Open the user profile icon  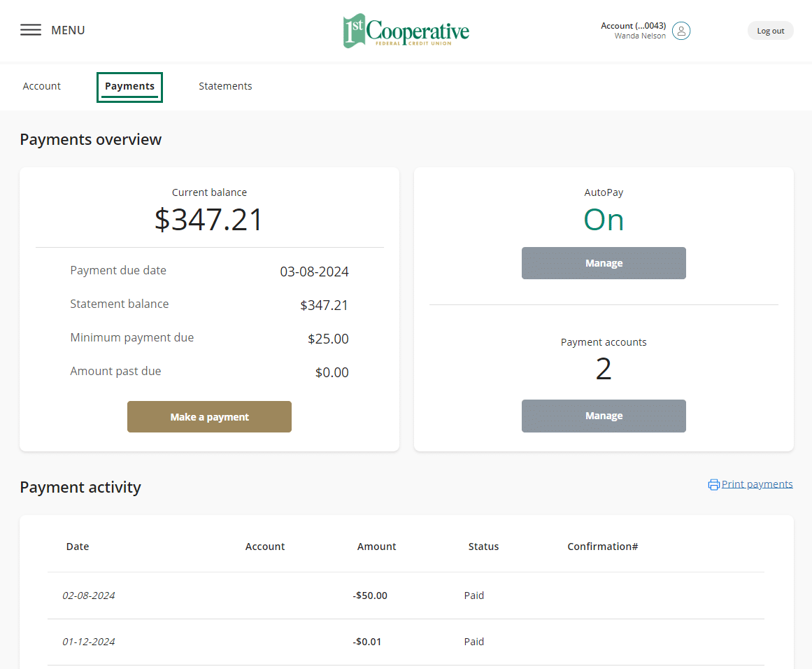click(681, 31)
